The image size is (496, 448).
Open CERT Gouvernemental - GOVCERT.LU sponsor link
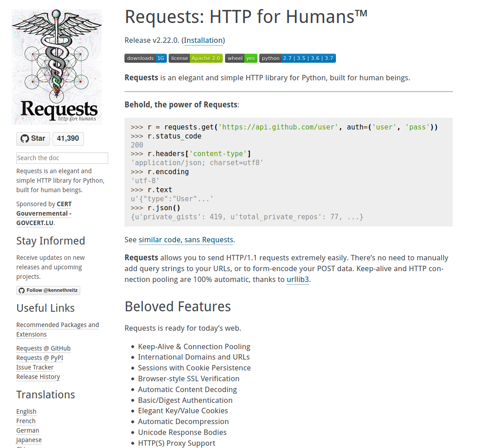point(44,213)
